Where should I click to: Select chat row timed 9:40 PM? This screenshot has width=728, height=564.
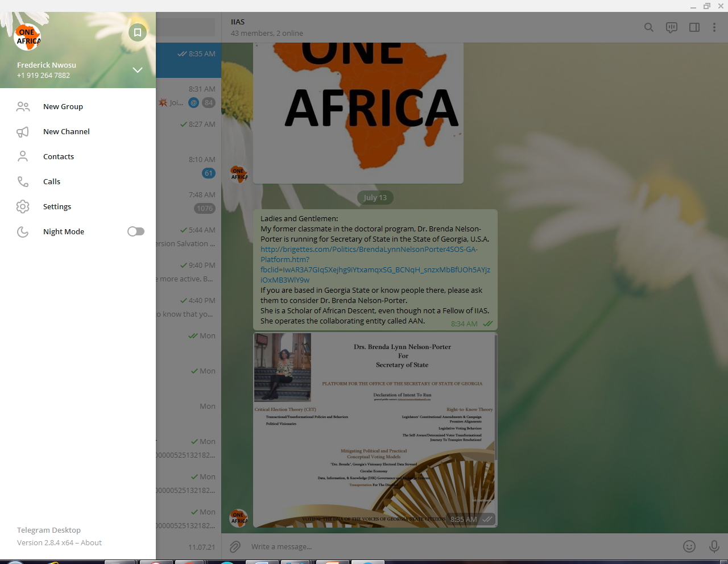tap(188, 272)
